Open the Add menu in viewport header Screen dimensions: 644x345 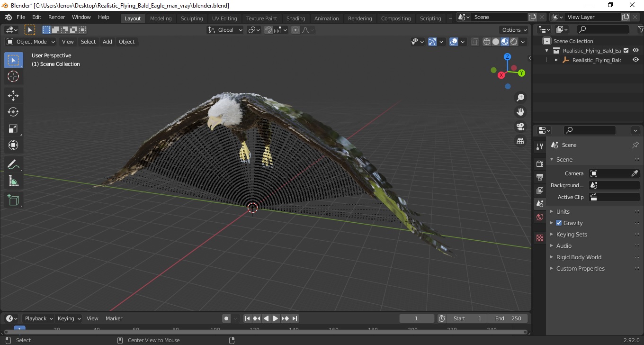click(x=107, y=42)
